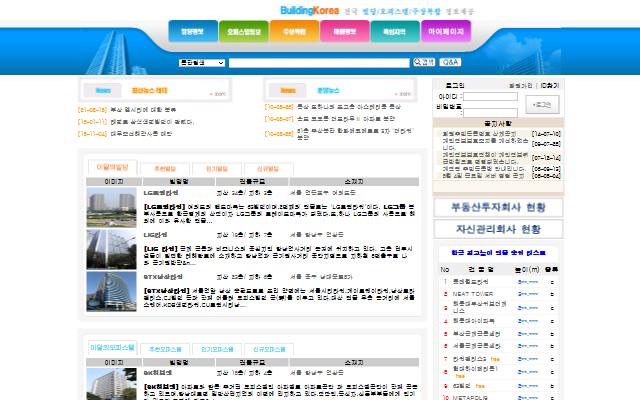Open the first article in the left news list

(x=143, y=110)
